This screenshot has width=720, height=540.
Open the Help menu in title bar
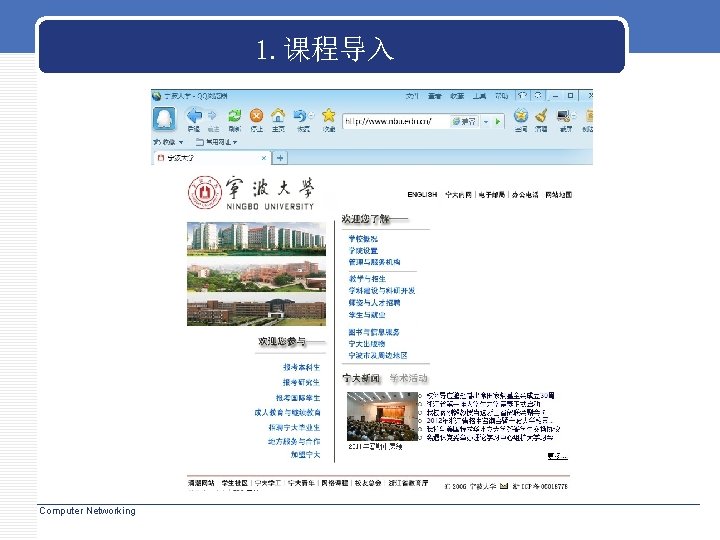coord(501,96)
